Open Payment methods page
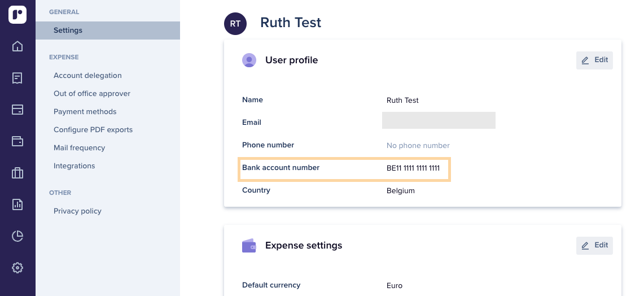 (x=85, y=112)
